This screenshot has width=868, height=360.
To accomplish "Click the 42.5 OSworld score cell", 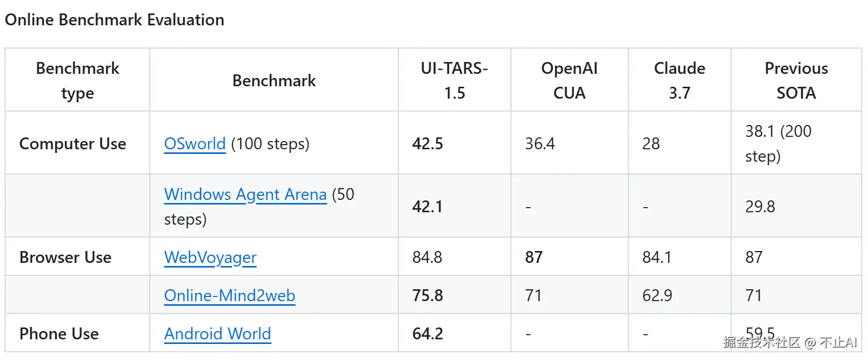I will point(428,144).
